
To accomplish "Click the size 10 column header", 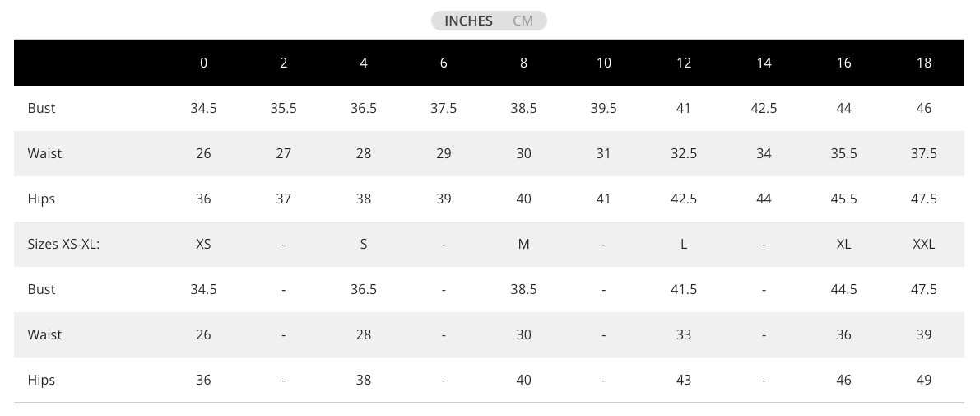I will (x=604, y=63).
